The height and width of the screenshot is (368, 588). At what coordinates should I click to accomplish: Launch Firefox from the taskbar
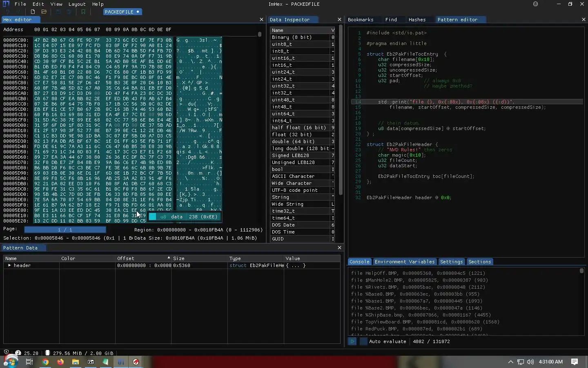coord(60,362)
